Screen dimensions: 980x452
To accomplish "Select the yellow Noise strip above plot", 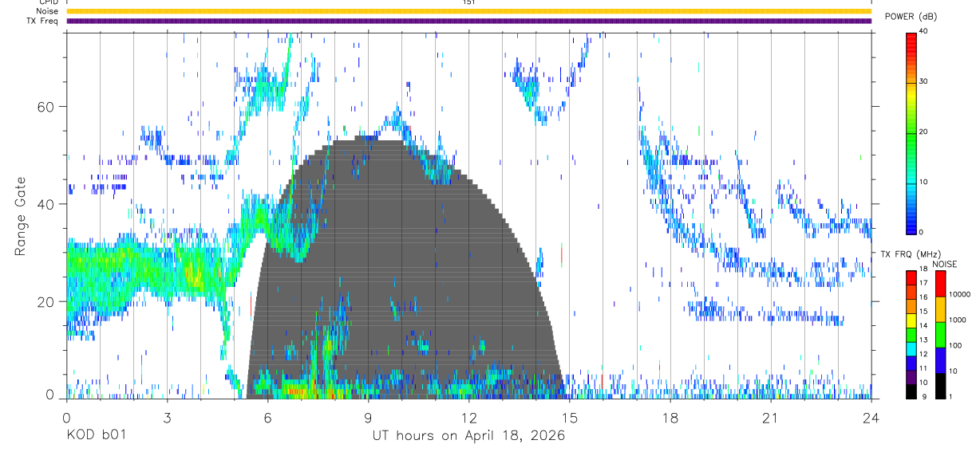I will click(x=468, y=11).
